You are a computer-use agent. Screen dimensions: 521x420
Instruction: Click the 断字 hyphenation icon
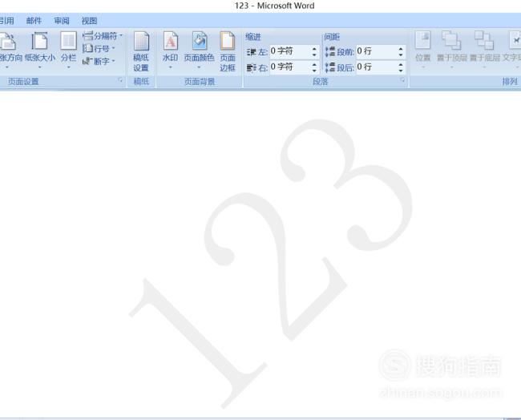(x=87, y=61)
